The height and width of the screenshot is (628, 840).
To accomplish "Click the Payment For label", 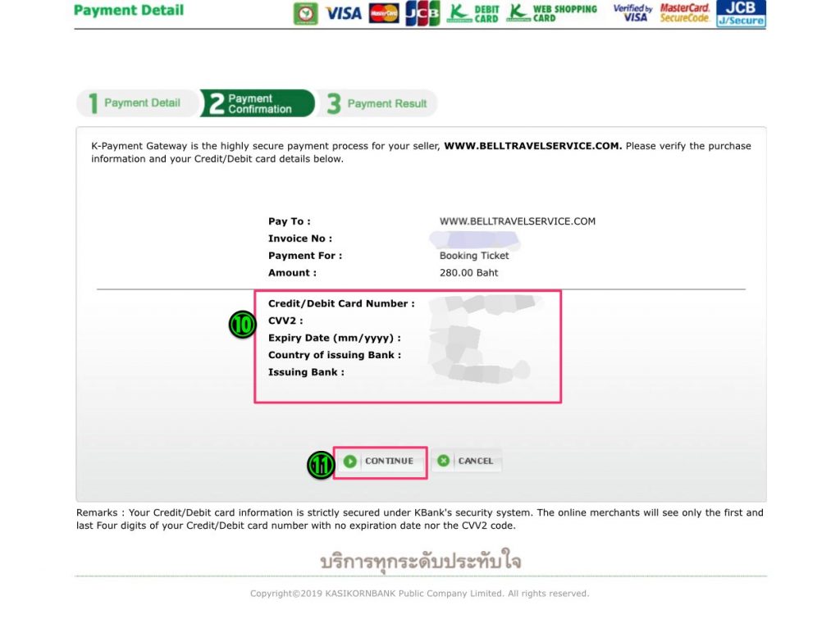I will (305, 255).
